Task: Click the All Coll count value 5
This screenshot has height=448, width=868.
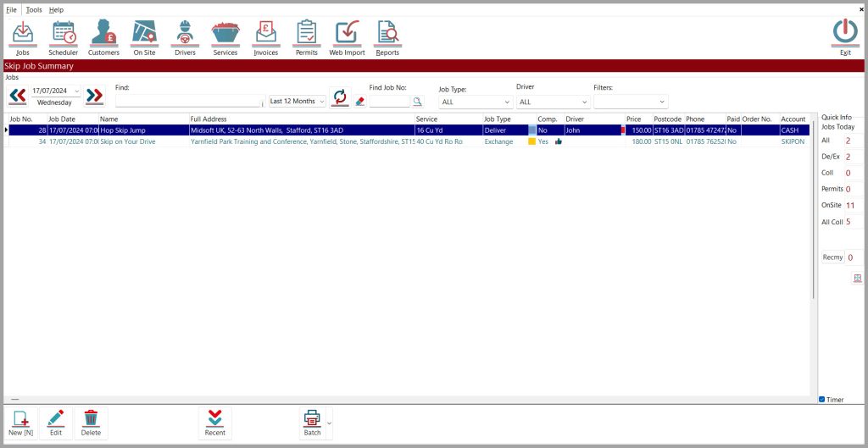Action: [848, 222]
